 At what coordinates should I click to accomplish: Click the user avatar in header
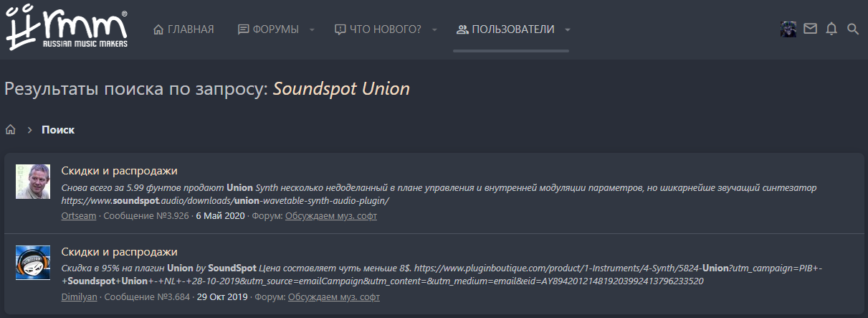coord(788,29)
